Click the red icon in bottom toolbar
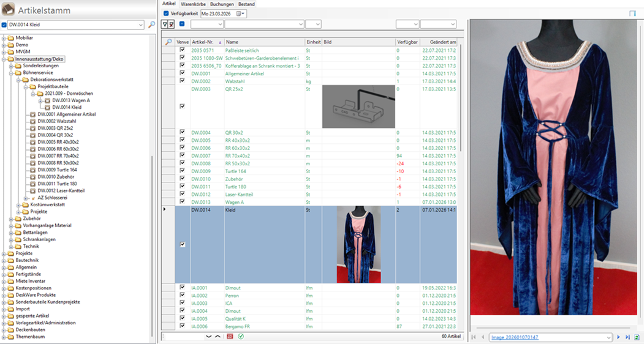 pos(230,337)
